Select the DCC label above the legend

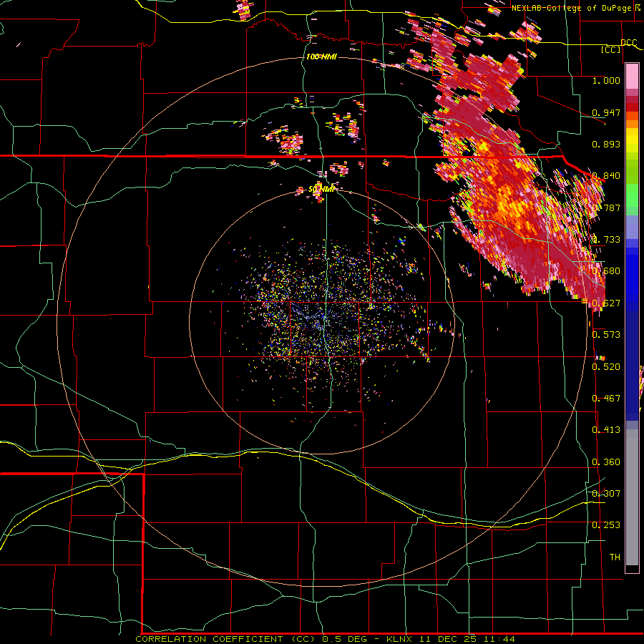(628, 43)
